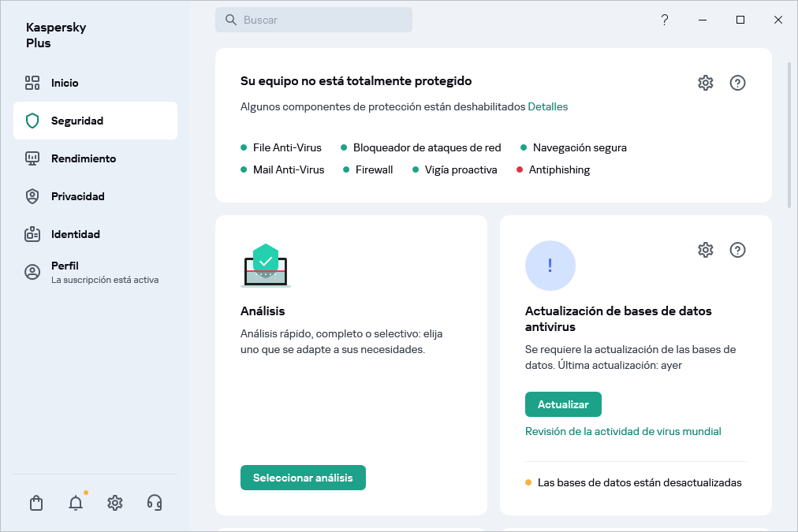Open the notifications bell icon

point(76,503)
